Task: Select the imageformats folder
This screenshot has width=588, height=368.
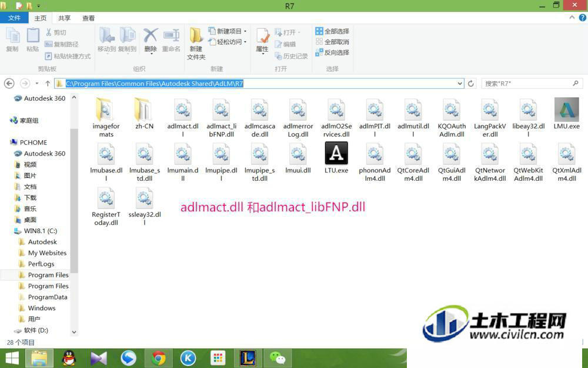Action: pos(106,118)
